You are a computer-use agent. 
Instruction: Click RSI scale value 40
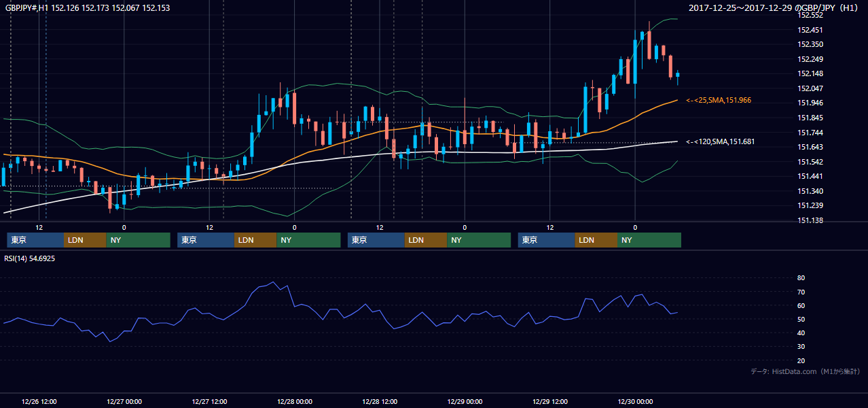pos(801,333)
